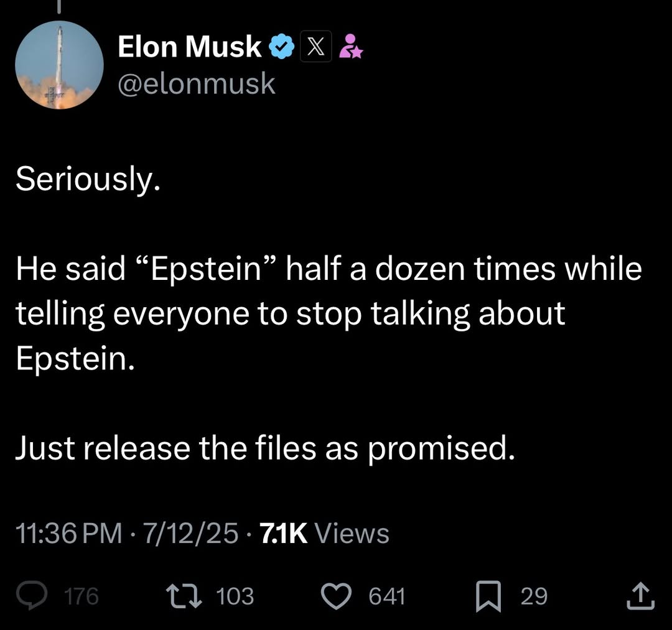Click the thread connector line above avatar
Screen dimensions: 672x630
(59, 6)
